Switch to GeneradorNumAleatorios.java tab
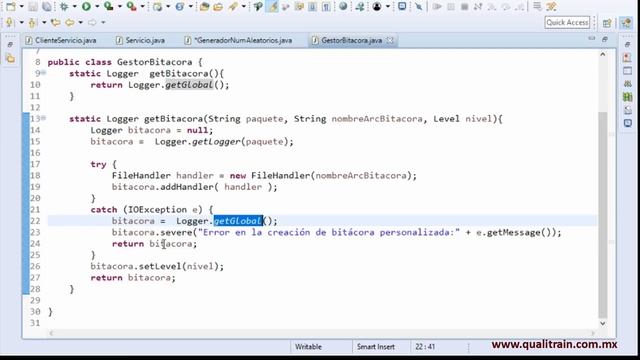This screenshot has height=360, width=640. click(238, 40)
